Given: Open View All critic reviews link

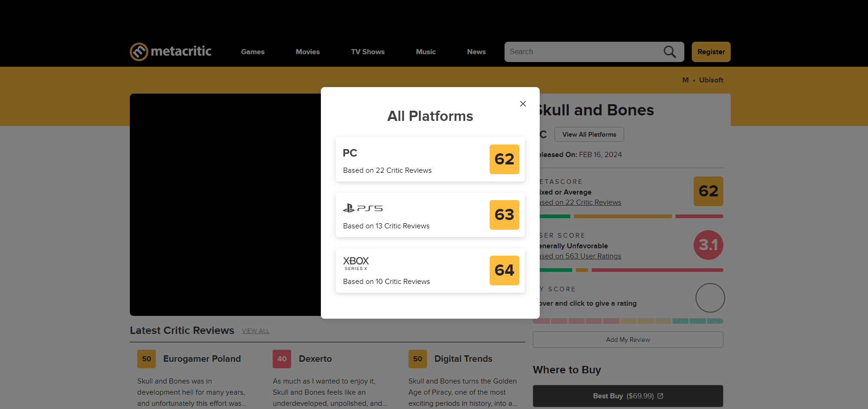Looking at the screenshot, I should (x=255, y=331).
